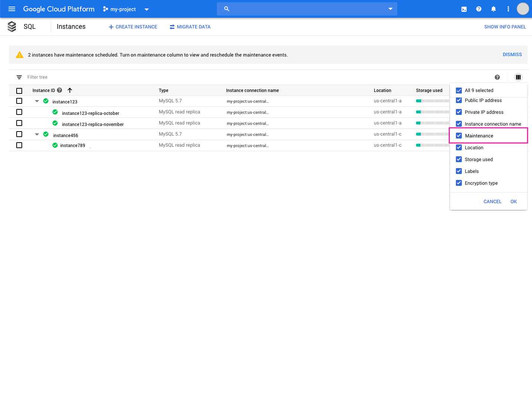
Task: Click status check of instance123-replica-october
Action: pos(55,112)
